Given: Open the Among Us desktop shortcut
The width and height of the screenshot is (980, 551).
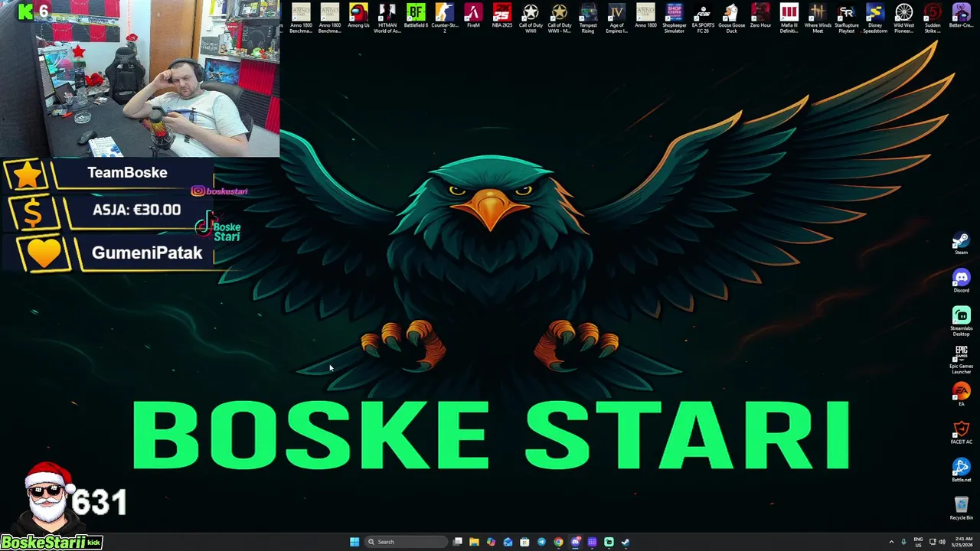Looking at the screenshot, I should click(358, 18).
